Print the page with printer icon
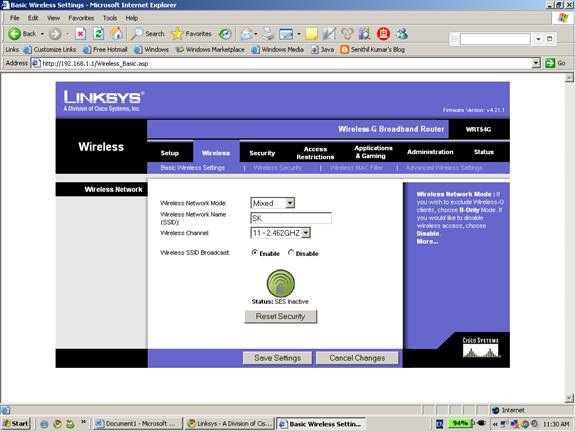The width and height of the screenshot is (575, 432). 268,34
